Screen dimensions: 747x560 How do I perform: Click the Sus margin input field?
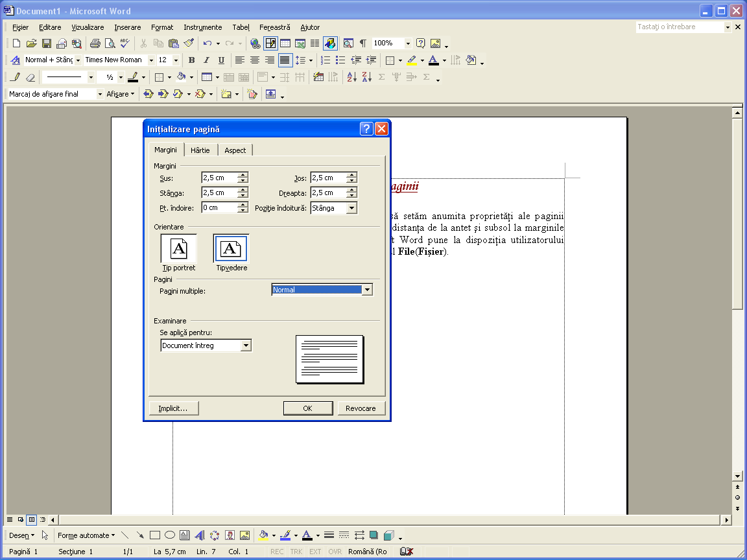tap(219, 178)
